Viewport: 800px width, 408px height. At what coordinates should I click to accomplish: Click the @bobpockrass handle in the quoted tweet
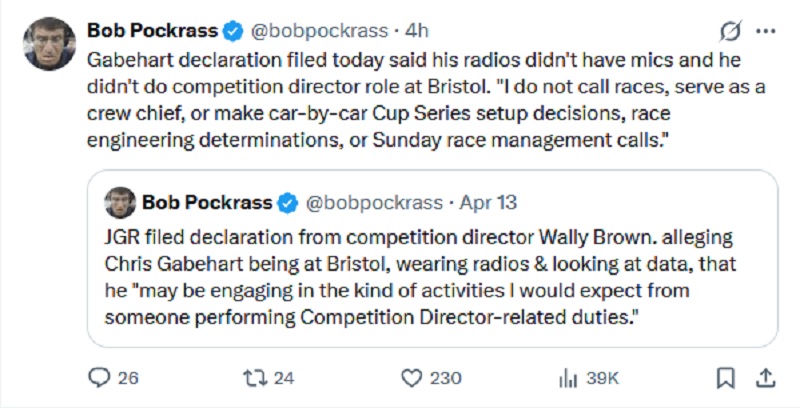coord(372,202)
